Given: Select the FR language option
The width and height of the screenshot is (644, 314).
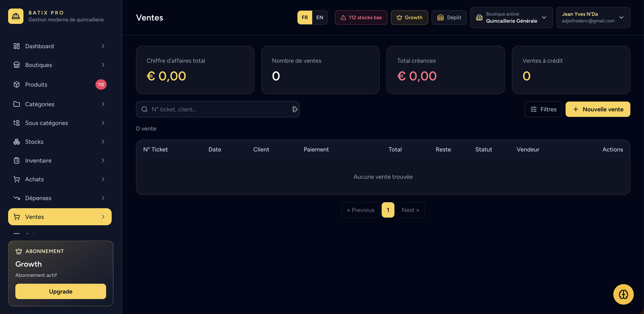Looking at the screenshot, I should click(x=305, y=17).
